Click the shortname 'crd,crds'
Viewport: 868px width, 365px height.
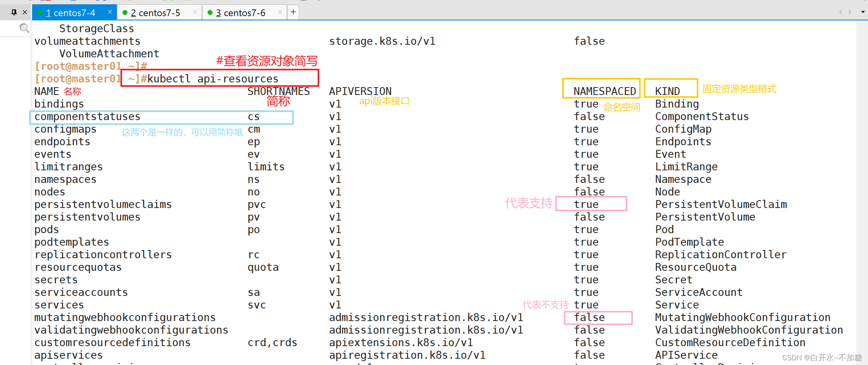tap(272, 343)
